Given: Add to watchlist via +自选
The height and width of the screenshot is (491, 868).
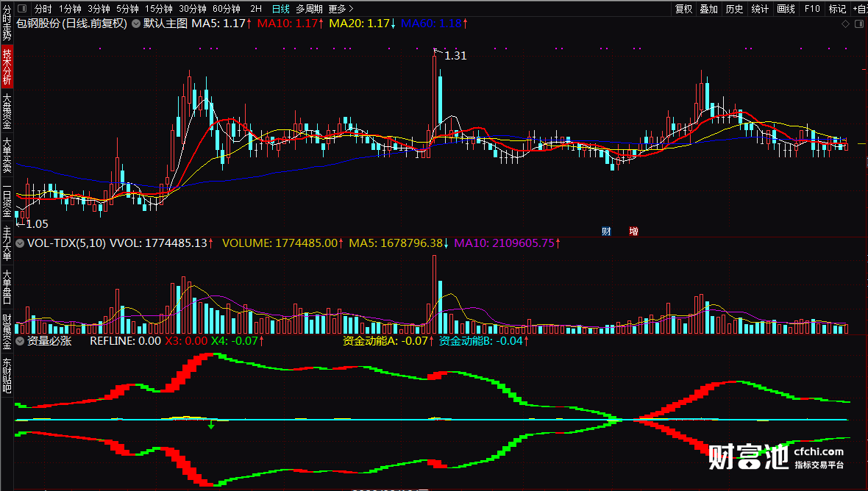Looking at the screenshot, I should (860, 9).
